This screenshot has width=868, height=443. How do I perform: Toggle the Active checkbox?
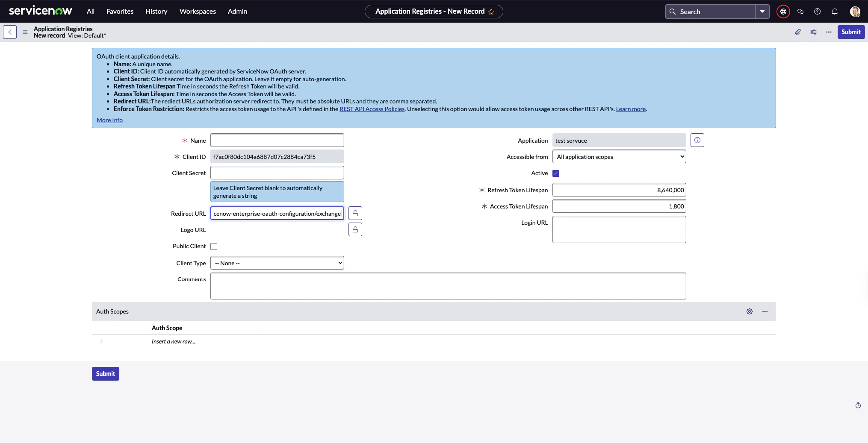pos(556,173)
